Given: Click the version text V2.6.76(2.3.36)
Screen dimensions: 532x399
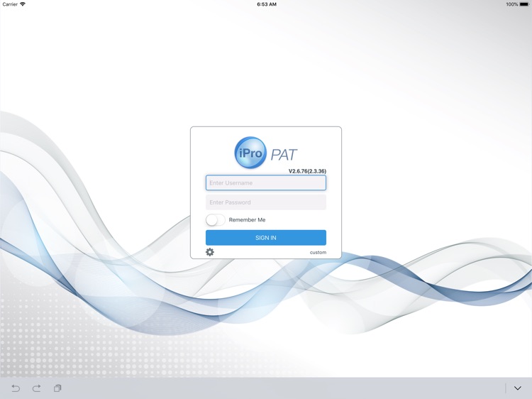Looking at the screenshot, I should click(307, 171).
